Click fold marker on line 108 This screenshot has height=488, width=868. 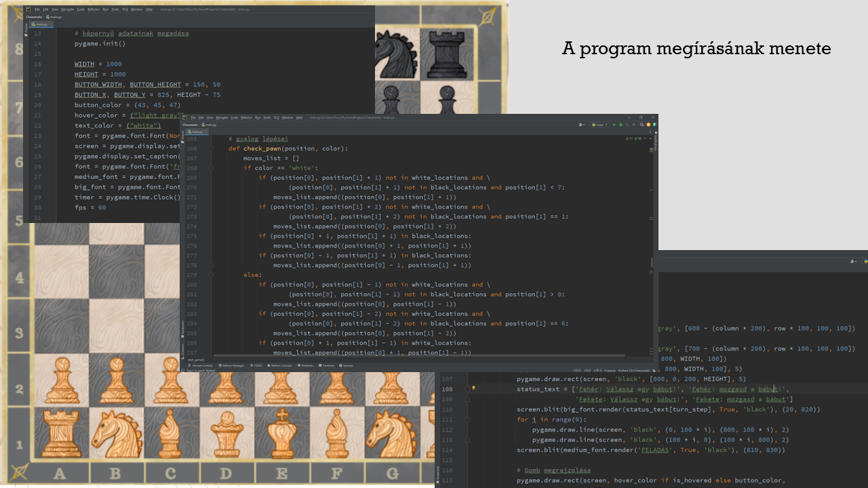467,389
